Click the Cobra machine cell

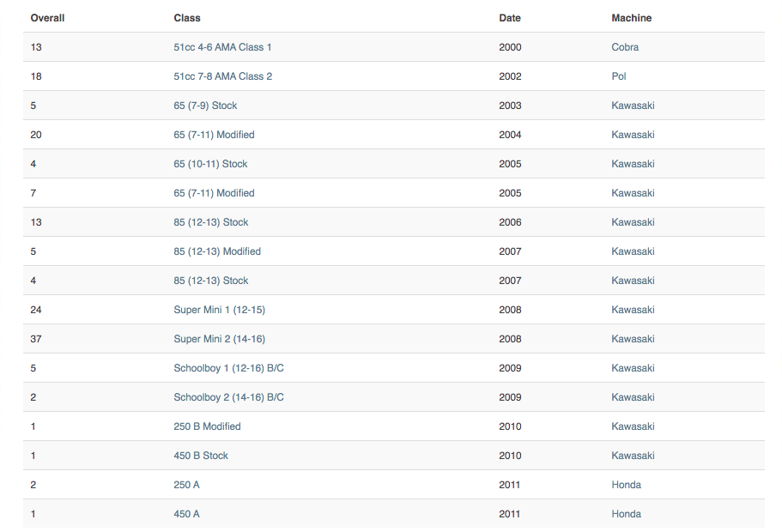click(x=625, y=47)
